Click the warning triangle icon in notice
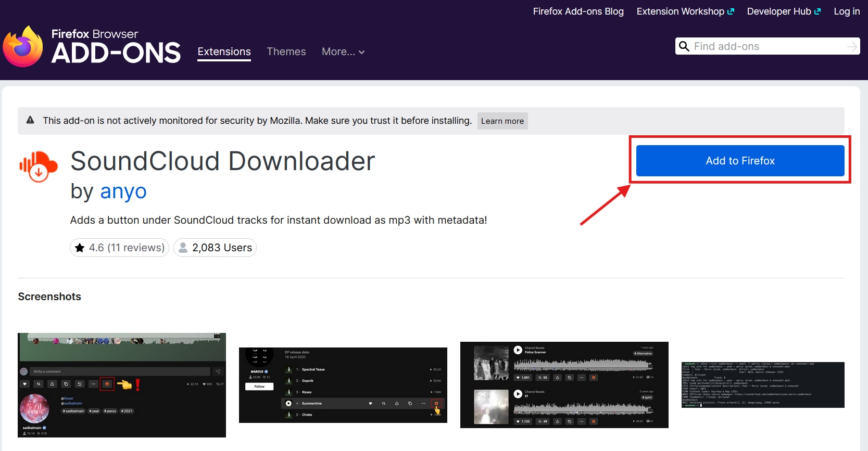 [x=30, y=120]
